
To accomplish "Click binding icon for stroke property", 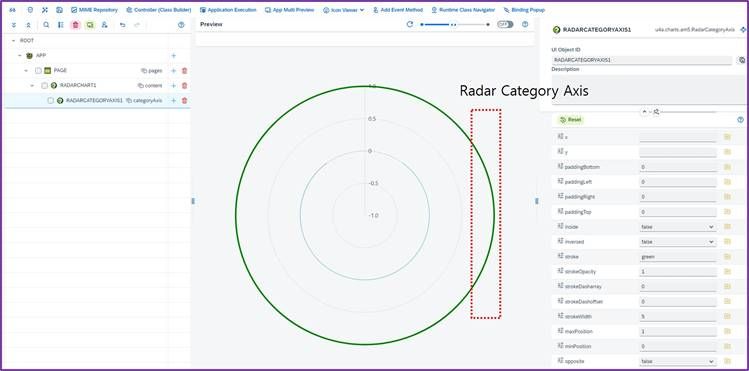I will point(727,256).
